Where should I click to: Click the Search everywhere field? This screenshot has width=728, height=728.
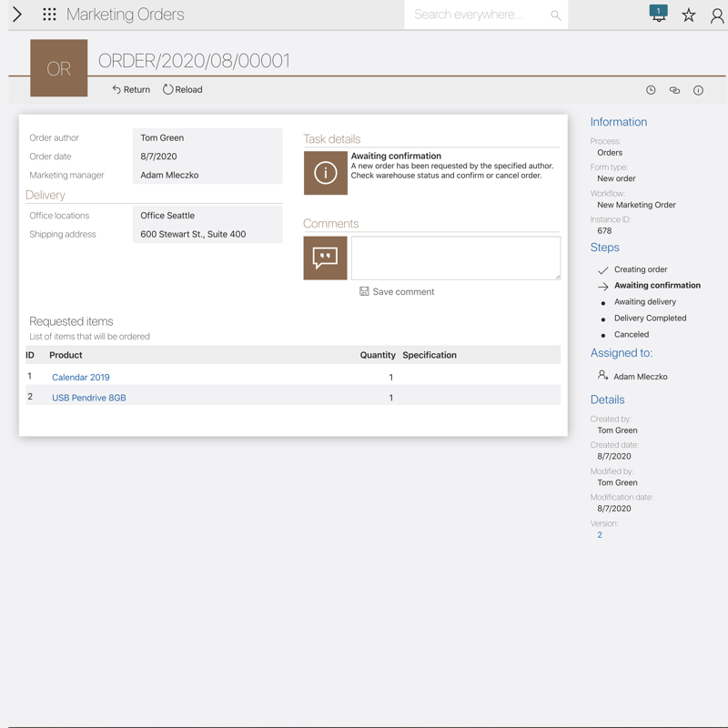pyautogui.click(x=473, y=15)
